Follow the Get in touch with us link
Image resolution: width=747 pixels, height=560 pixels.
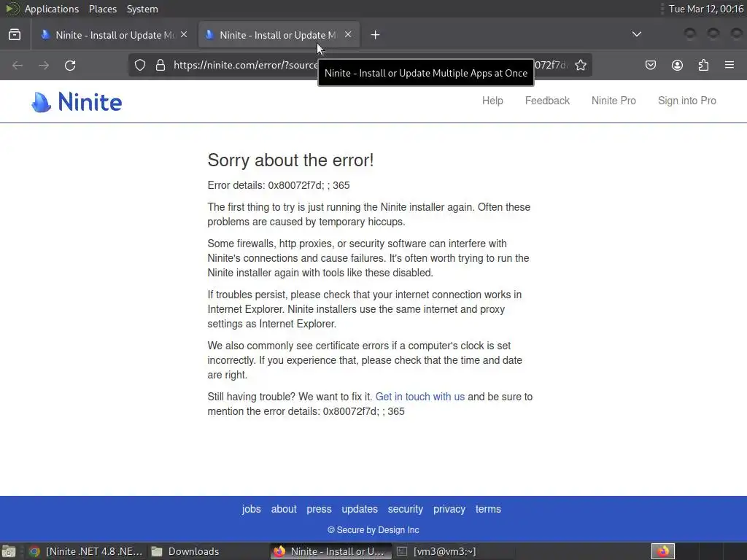pos(420,397)
